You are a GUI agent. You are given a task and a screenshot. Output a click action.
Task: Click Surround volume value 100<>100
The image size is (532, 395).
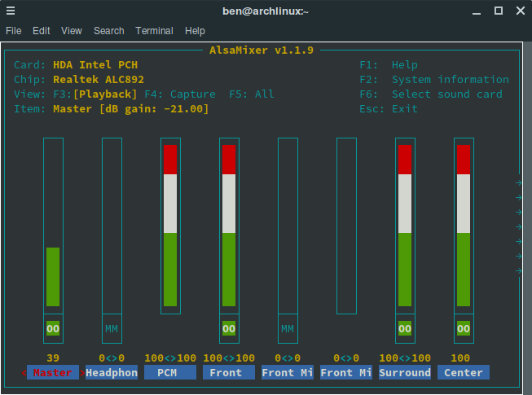pos(405,358)
